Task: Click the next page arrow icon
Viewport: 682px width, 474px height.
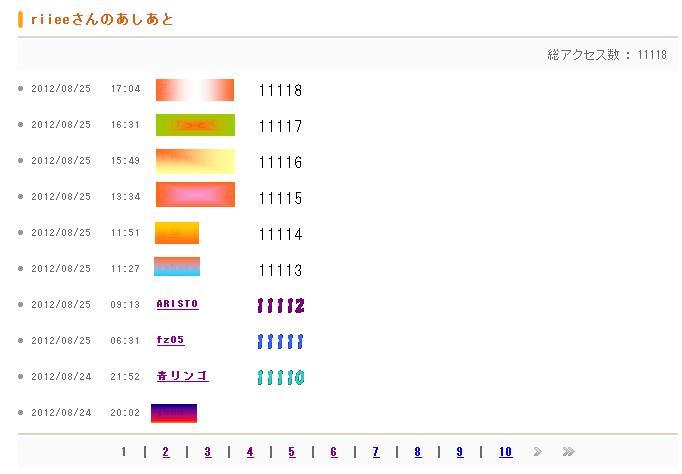Action: (538, 452)
